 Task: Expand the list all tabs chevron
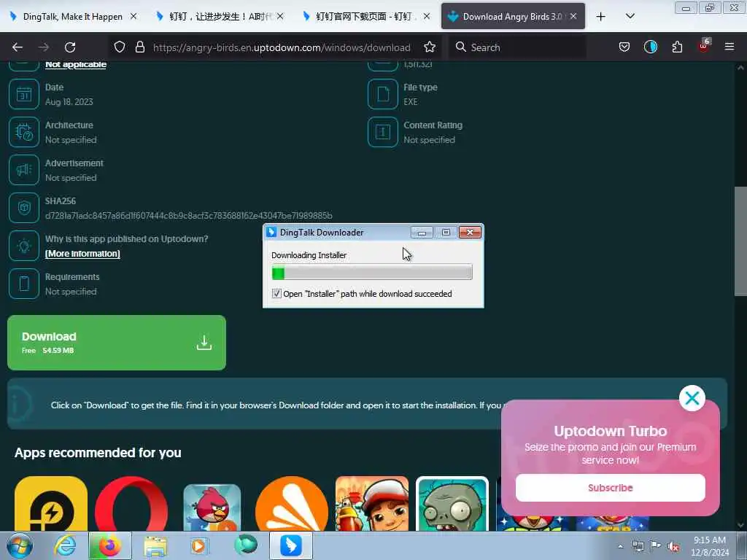630,16
